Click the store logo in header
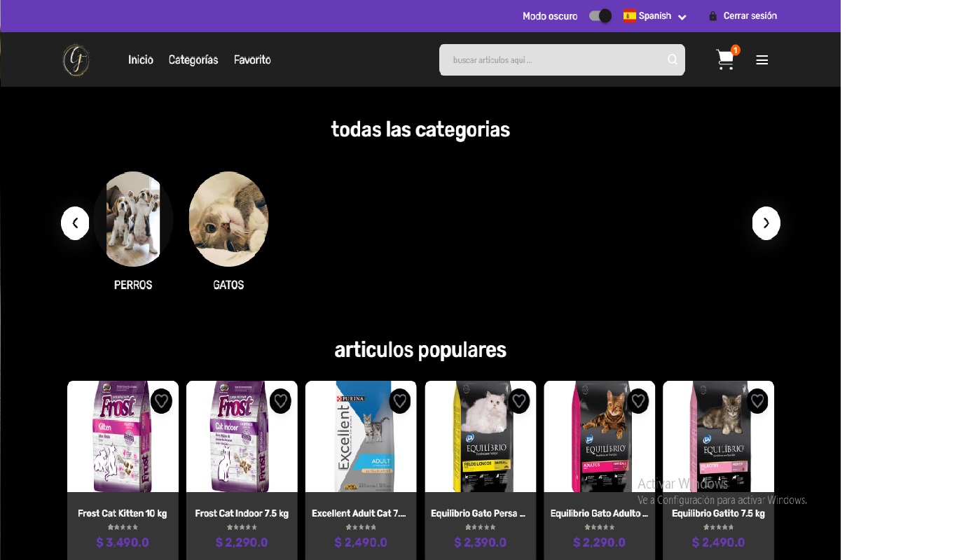Screen dimensions: 957x560 coord(76,60)
